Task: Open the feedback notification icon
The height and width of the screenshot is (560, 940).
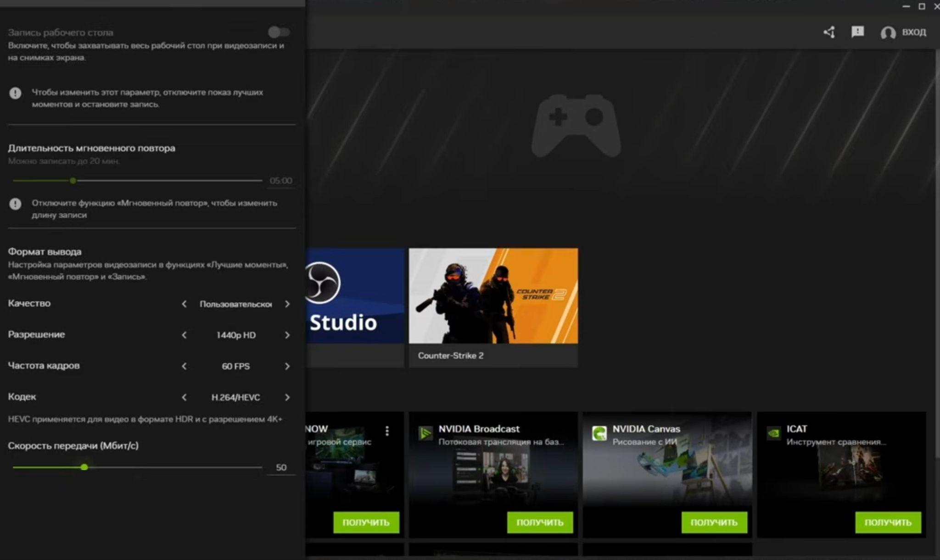Action: click(857, 32)
